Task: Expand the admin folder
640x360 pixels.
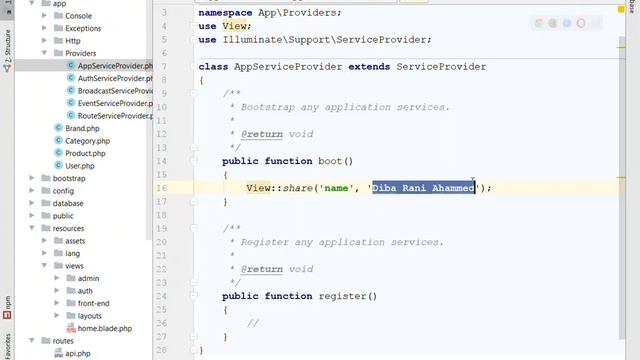Action: pos(57,278)
